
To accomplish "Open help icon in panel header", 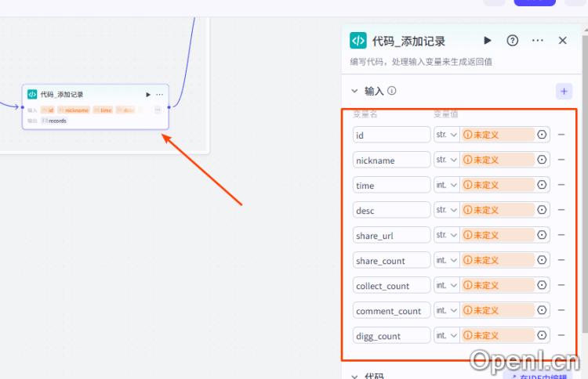I will click(513, 41).
